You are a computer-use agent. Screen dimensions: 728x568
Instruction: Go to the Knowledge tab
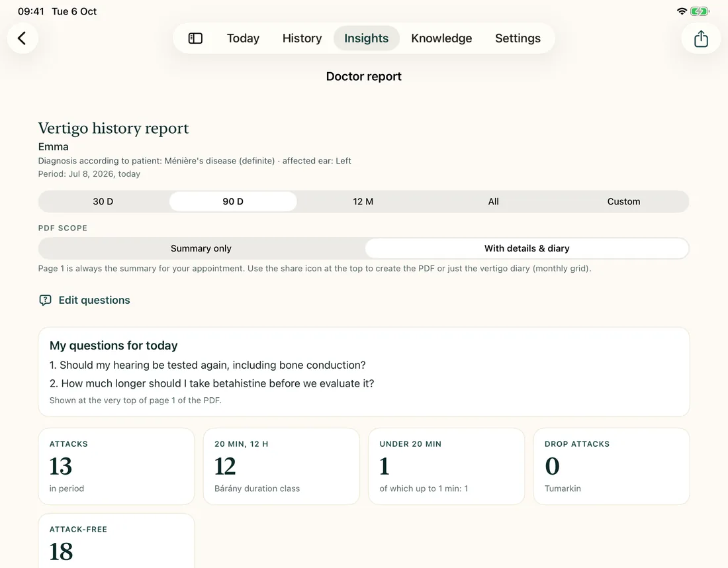tap(441, 38)
